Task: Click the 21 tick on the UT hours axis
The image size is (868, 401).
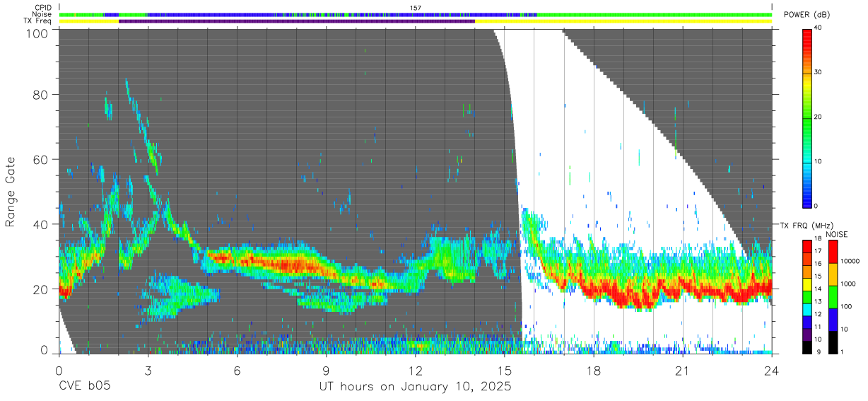Action: [x=683, y=371]
